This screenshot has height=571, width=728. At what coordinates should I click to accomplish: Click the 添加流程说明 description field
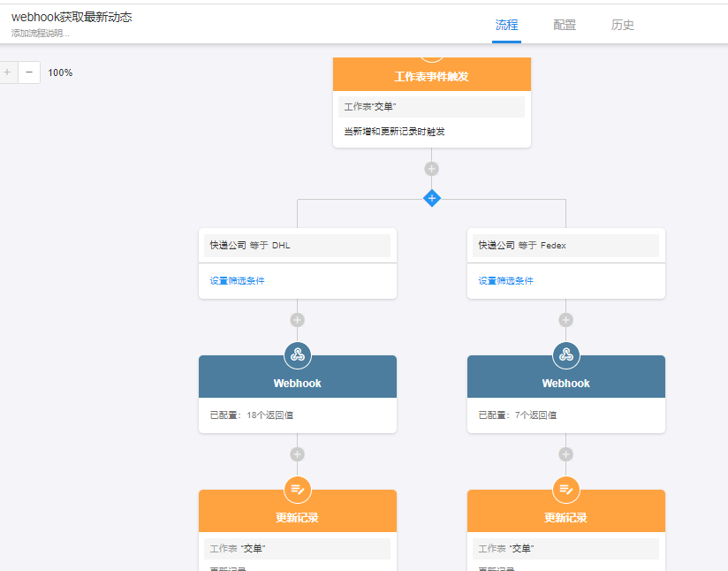point(40,34)
